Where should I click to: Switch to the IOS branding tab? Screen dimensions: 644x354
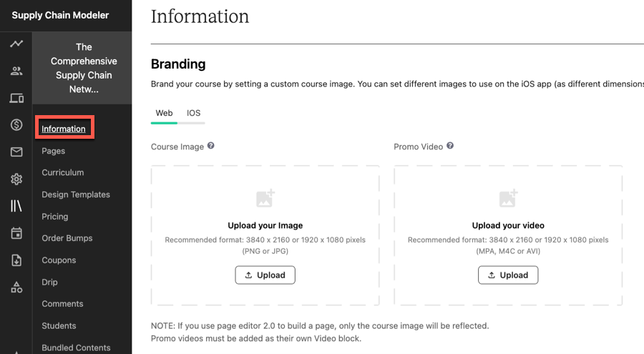point(193,113)
